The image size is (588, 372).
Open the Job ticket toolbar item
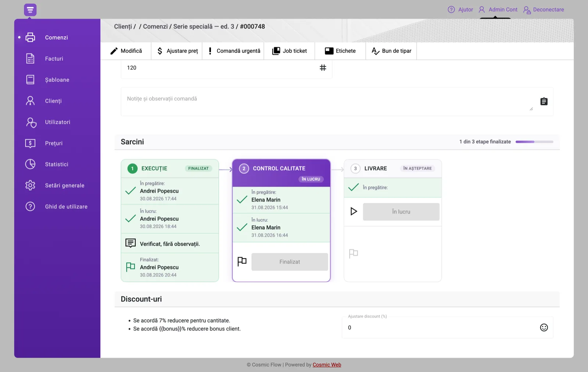pos(289,51)
